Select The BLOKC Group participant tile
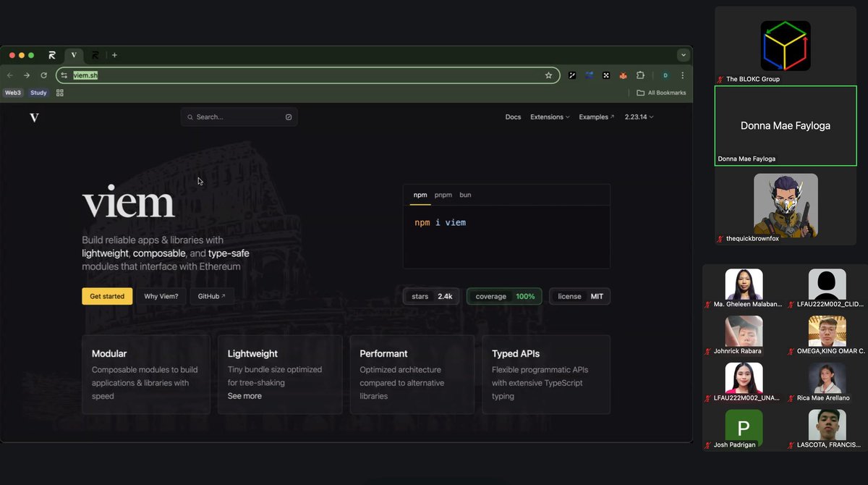Viewport: 868px width, 485px height. click(786, 46)
